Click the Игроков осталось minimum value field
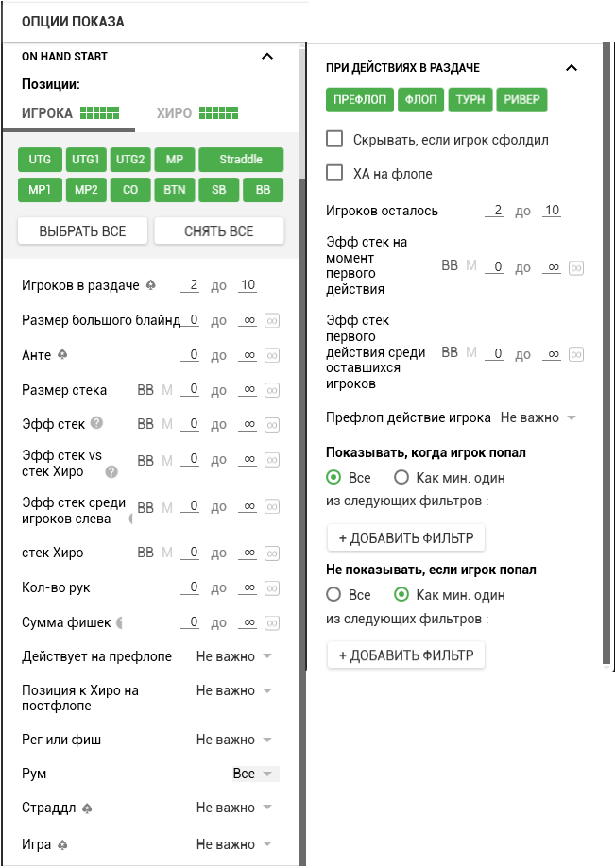The height and width of the screenshot is (868, 615). (494, 211)
